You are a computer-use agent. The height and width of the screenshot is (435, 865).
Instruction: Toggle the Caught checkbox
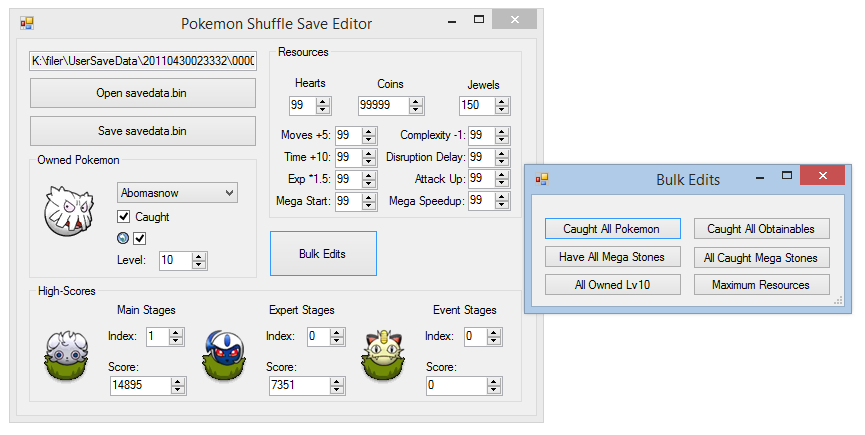(124, 217)
